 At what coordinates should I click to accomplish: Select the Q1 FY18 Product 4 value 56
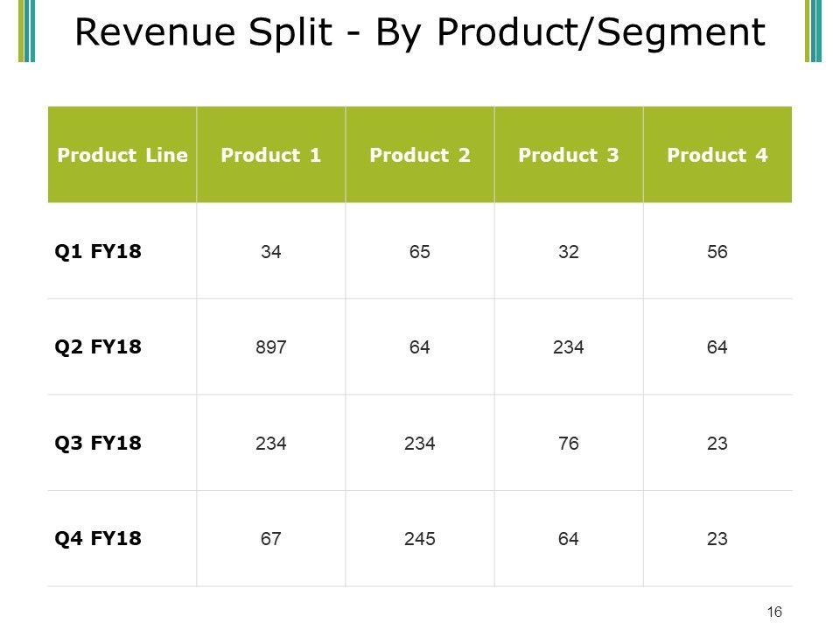[x=717, y=252]
